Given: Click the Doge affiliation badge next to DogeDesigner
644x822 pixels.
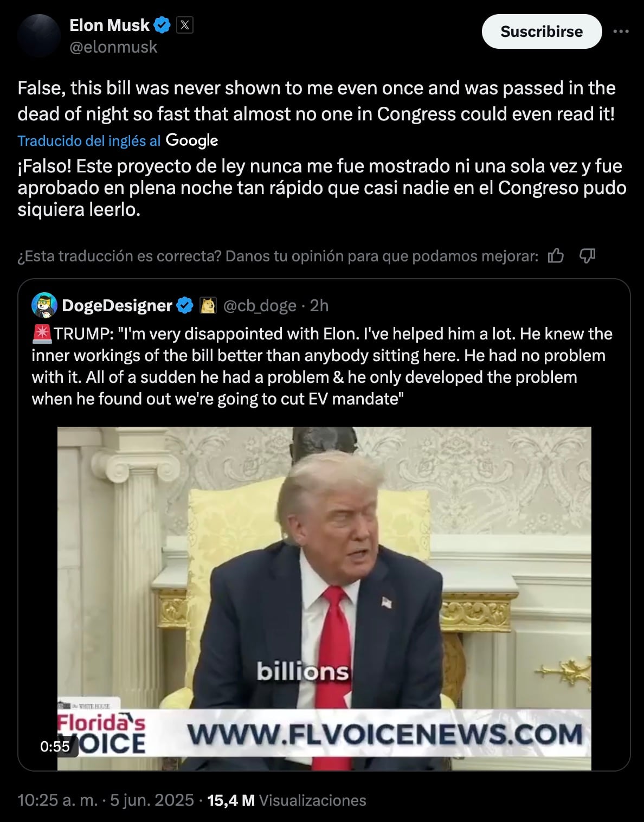Looking at the screenshot, I should [x=208, y=306].
